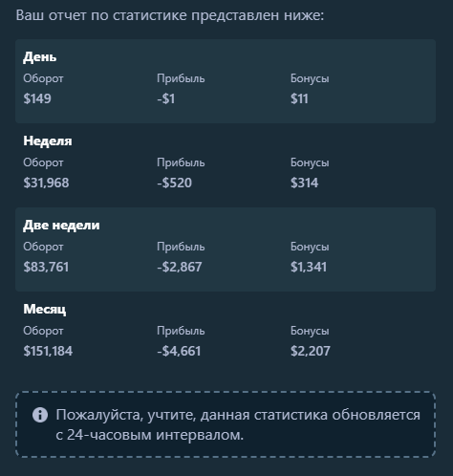The width and height of the screenshot is (453, 476).
Task: Select the День section heading
Action: (40, 57)
